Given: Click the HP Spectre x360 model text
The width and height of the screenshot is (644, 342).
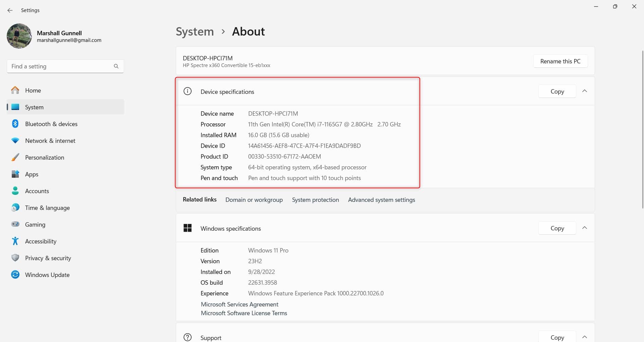Looking at the screenshot, I should pos(226,65).
